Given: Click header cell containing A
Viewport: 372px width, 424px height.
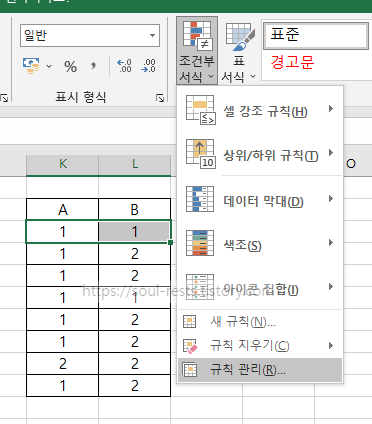Looking at the screenshot, I should [x=63, y=210].
